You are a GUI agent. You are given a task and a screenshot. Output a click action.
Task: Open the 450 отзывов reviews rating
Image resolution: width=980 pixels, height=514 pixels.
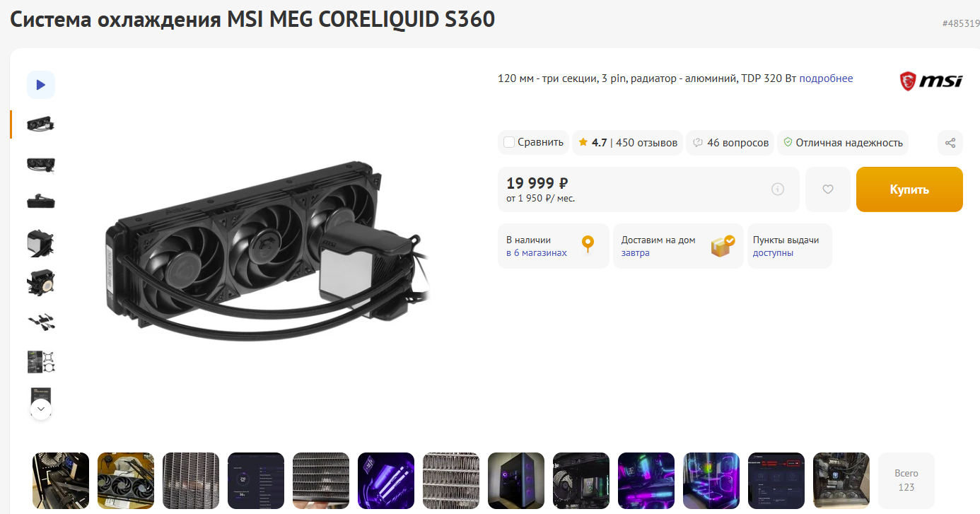click(627, 143)
